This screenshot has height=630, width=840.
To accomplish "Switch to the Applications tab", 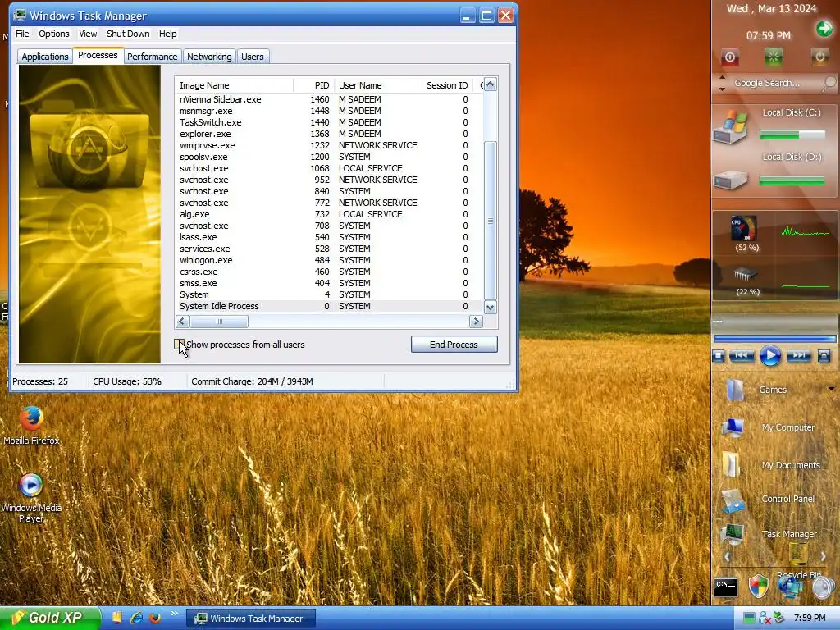I will coord(45,57).
